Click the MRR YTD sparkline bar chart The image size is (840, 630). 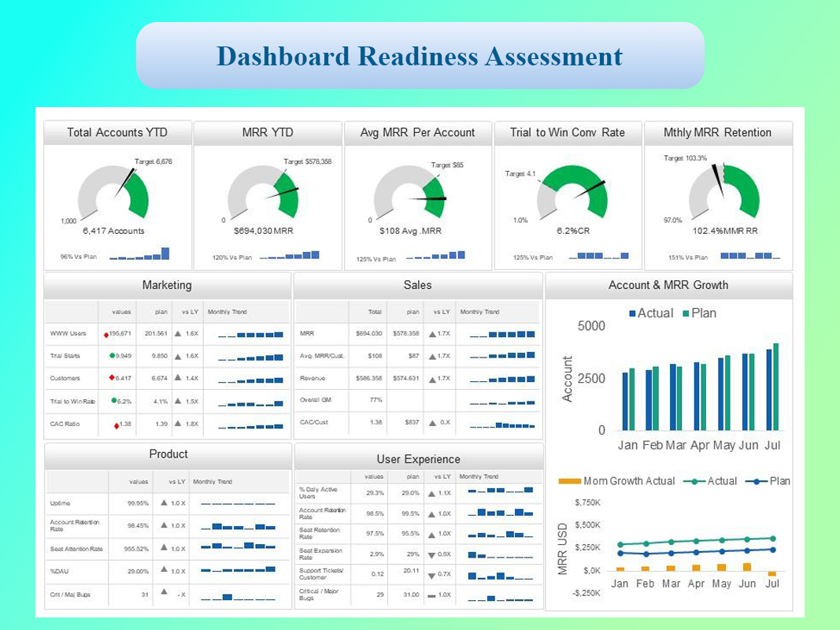(x=290, y=255)
